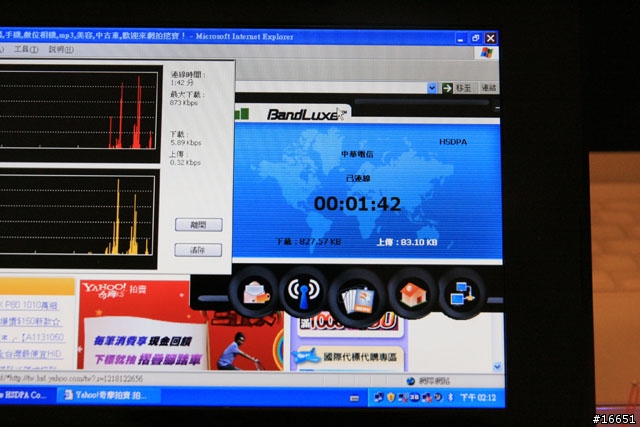The height and width of the screenshot is (427, 640).
Task: Click the 離開 button in the statistics window
Action: coord(199,225)
